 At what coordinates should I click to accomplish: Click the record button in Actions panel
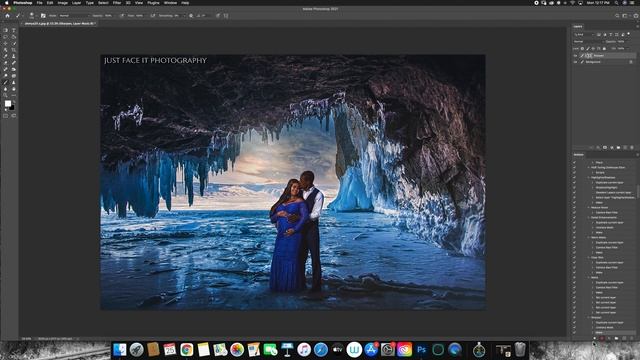(602, 338)
